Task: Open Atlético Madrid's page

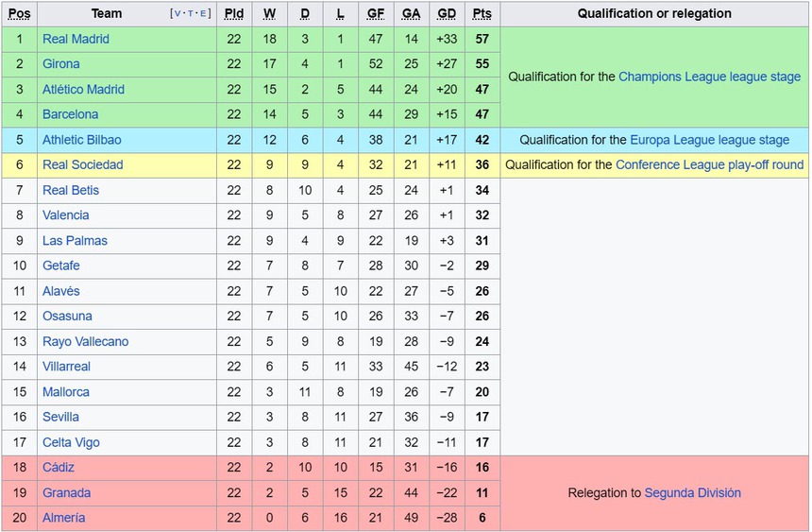Action: (x=83, y=90)
